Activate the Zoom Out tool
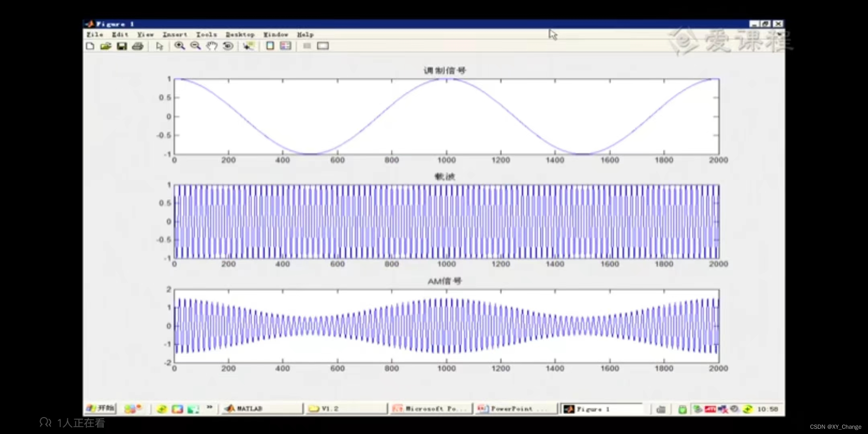 tap(196, 46)
